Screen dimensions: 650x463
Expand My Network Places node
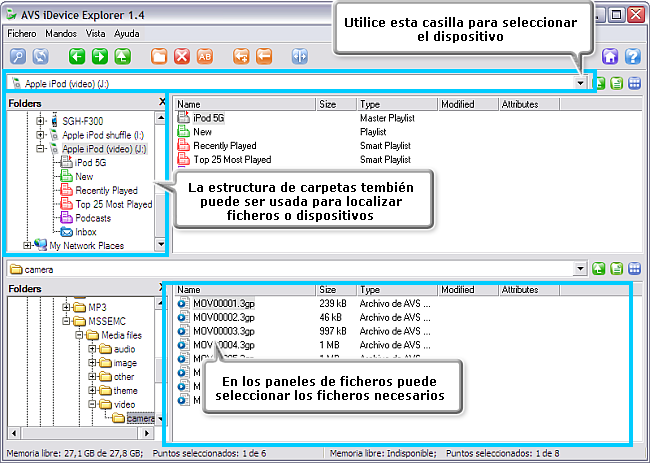coord(27,245)
